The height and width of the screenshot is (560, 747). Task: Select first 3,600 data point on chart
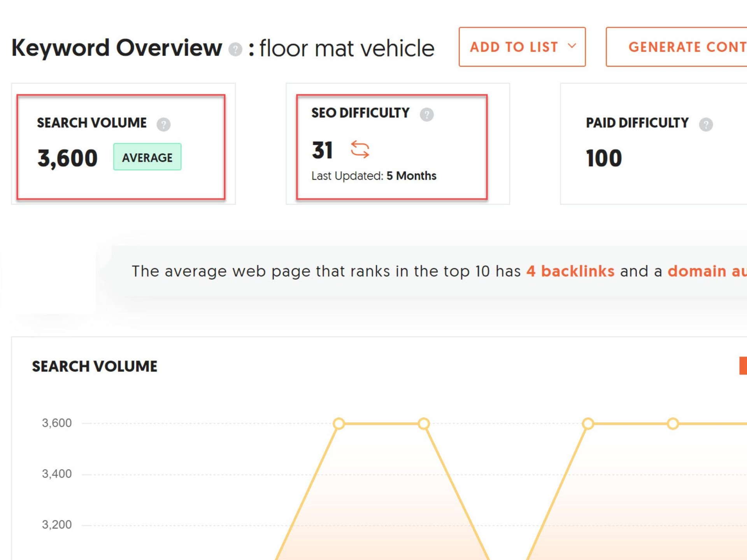click(x=338, y=423)
